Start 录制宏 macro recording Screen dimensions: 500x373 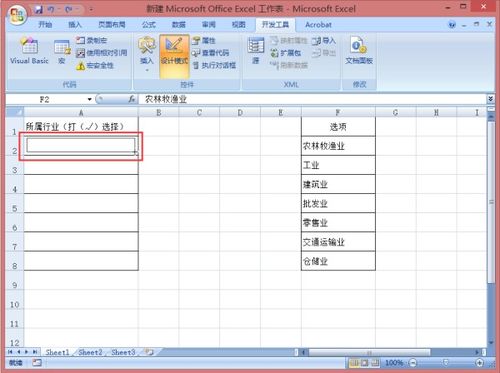(92, 40)
